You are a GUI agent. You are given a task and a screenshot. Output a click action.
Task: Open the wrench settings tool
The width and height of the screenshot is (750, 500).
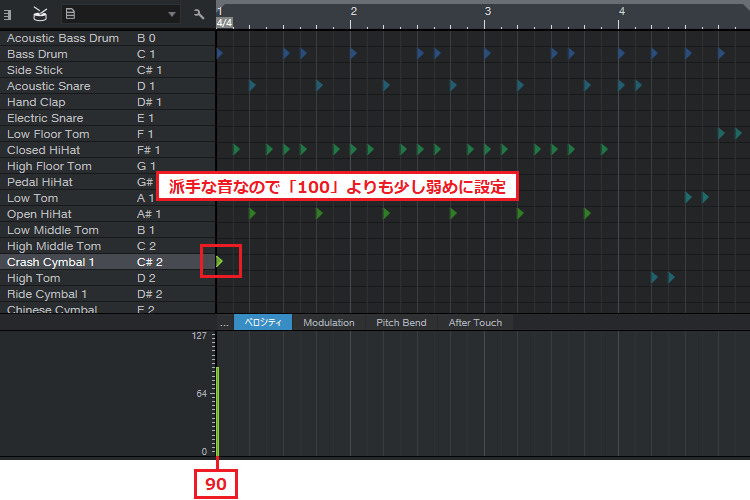tap(199, 14)
